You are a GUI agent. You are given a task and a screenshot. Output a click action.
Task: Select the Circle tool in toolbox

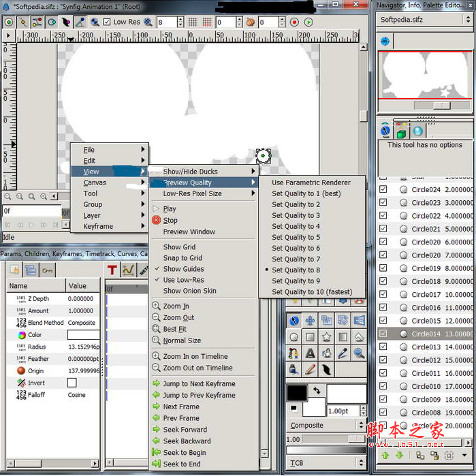pos(293,337)
